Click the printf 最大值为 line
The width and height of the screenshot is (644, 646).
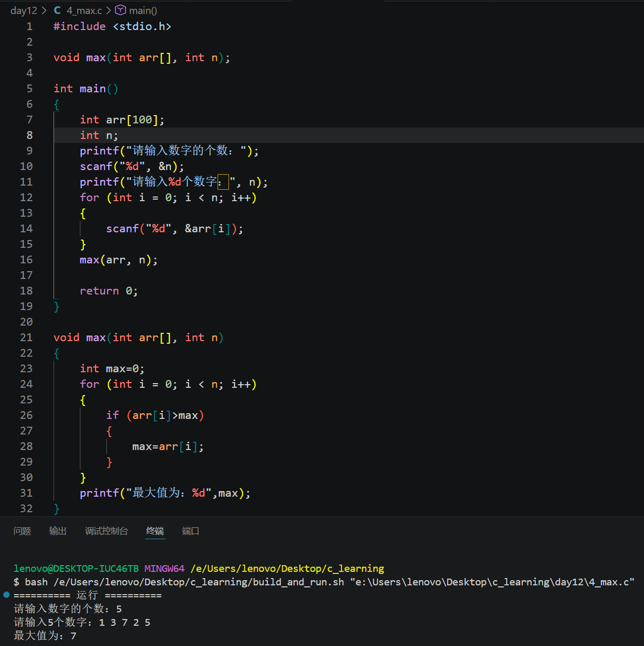165,493
